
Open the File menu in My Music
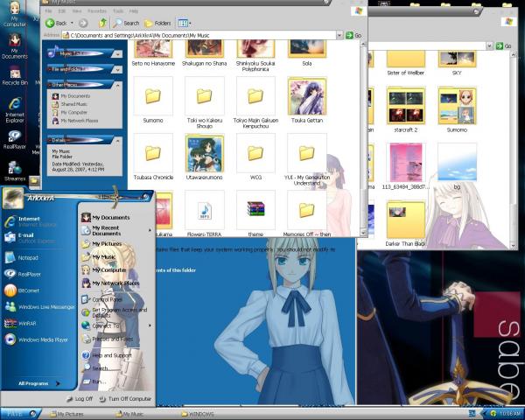[x=48, y=11]
